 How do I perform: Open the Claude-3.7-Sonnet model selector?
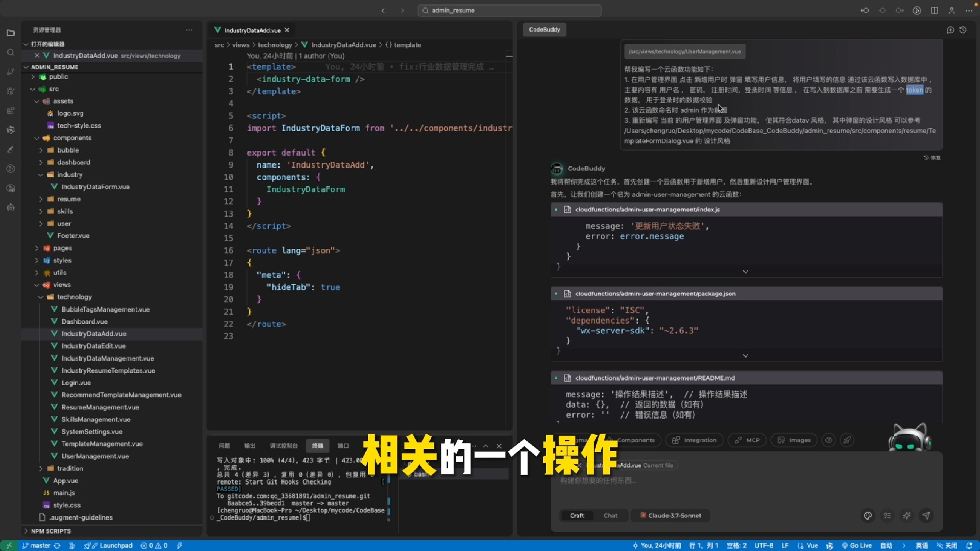(x=670, y=515)
